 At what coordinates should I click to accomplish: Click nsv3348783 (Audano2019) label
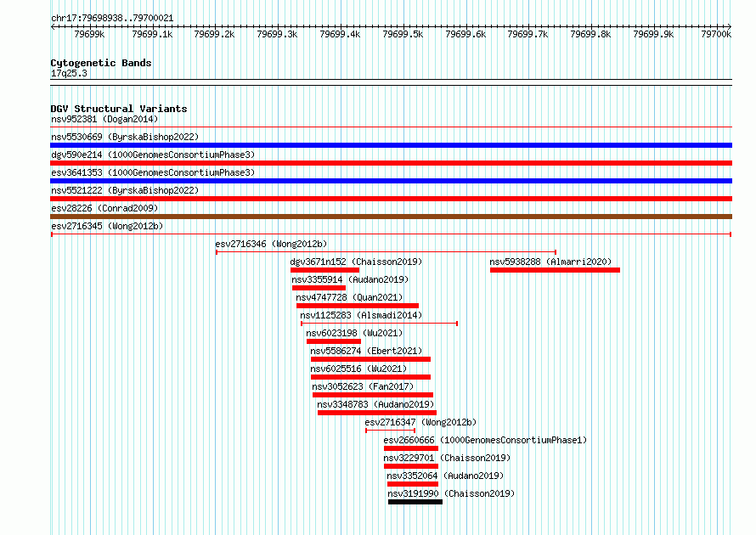375,404
